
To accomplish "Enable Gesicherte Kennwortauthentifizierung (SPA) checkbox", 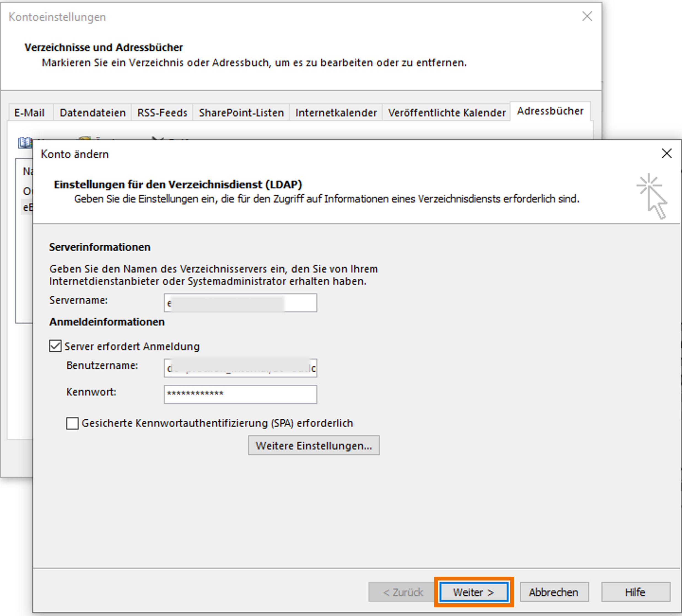I will coord(72,423).
